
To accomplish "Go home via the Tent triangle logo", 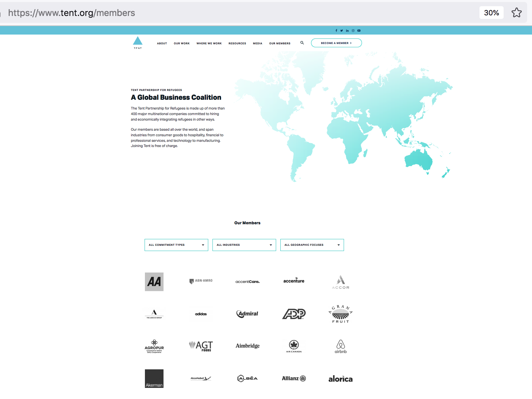I will (138, 43).
